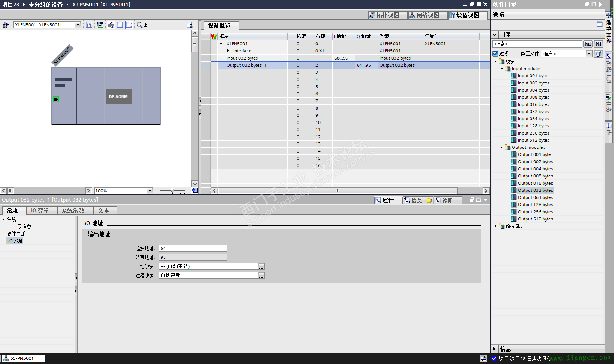Click the profile settings wrench icon
The height and width of the screenshot is (364, 614).
(599, 54)
